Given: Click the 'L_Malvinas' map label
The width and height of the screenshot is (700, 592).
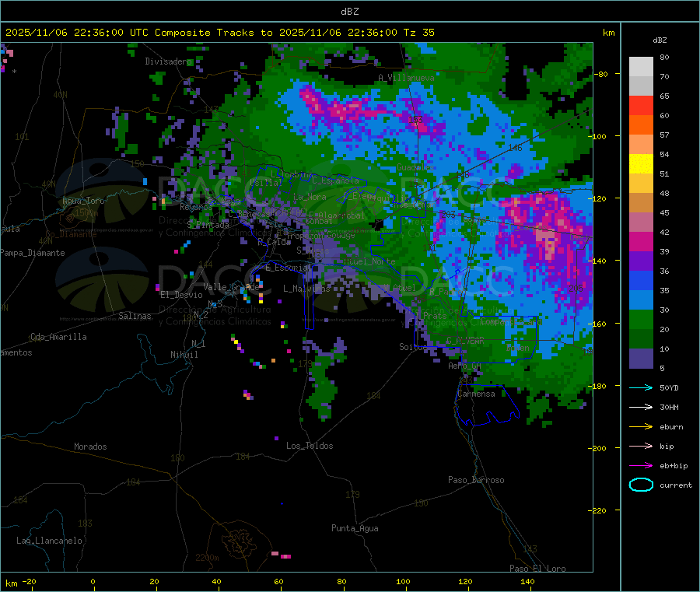Looking at the screenshot, I should click(306, 289).
